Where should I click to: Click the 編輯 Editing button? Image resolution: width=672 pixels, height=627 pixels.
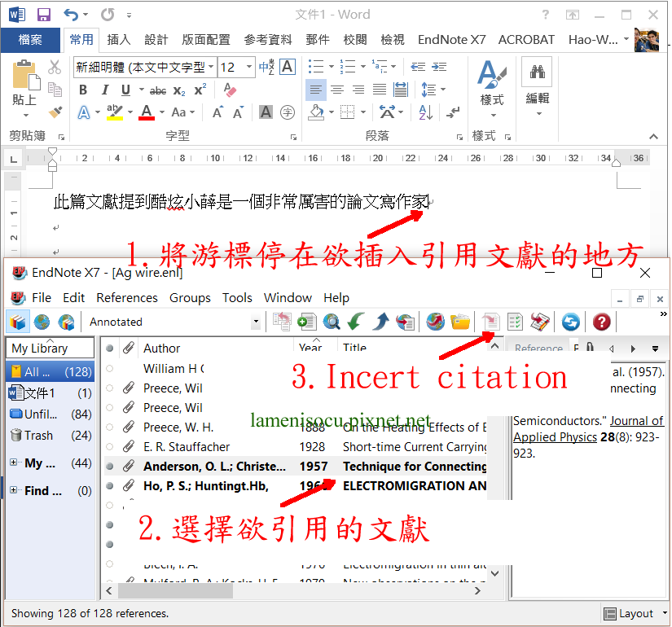tap(538, 88)
